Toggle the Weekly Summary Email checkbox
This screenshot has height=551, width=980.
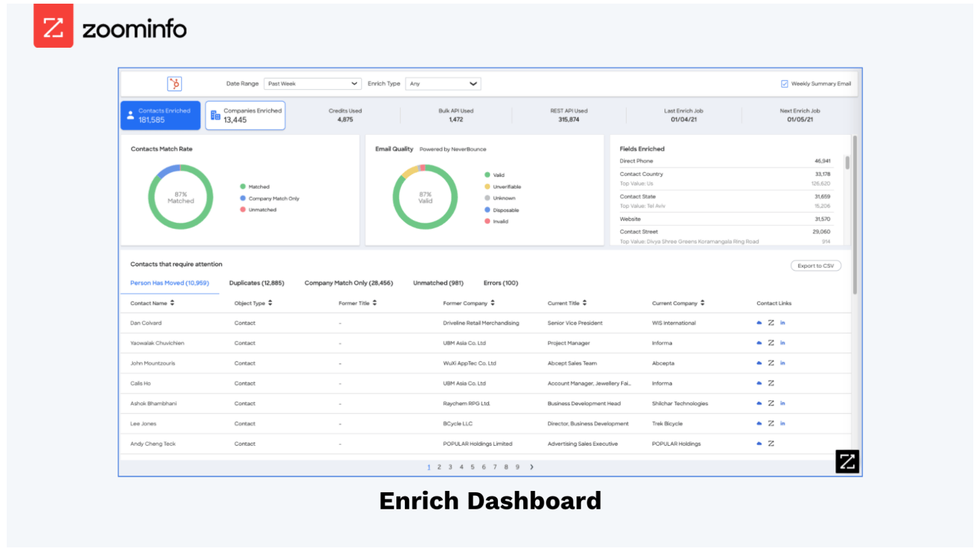tap(784, 84)
